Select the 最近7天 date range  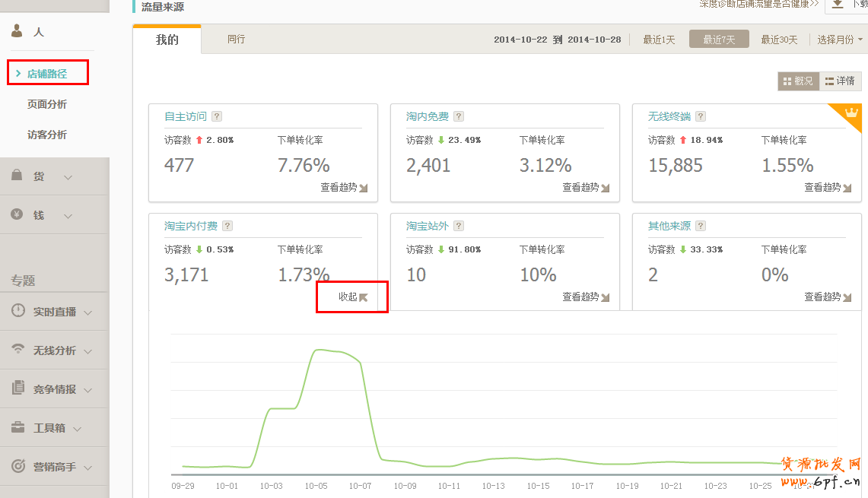(719, 40)
